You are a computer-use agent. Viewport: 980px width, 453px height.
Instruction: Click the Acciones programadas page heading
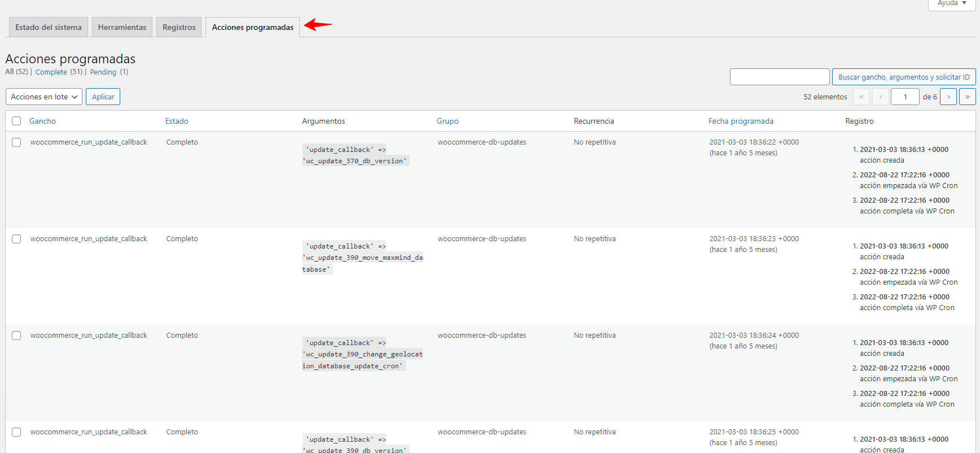click(x=71, y=59)
